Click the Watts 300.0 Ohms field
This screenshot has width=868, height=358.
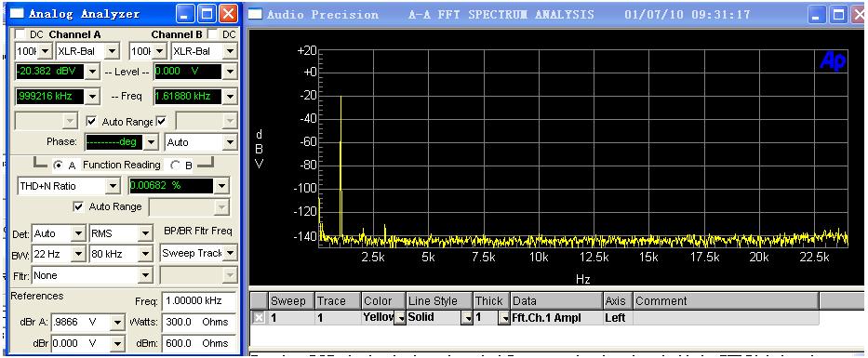tap(199, 322)
